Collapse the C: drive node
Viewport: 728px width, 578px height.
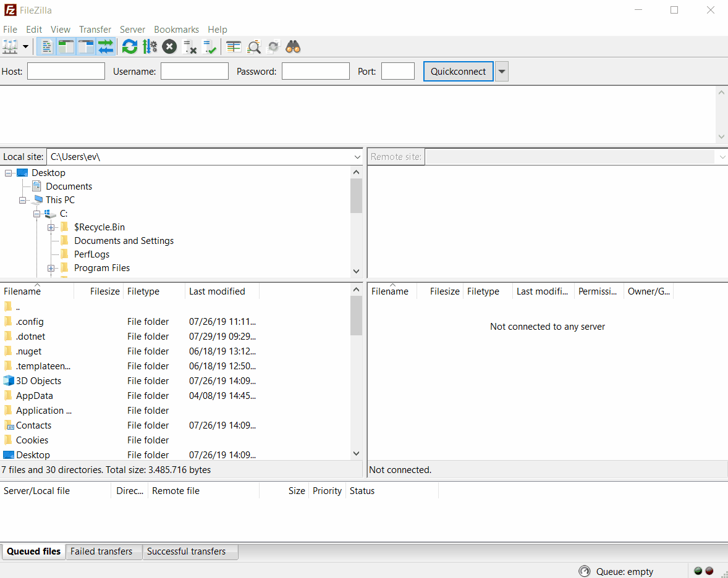coord(36,214)
